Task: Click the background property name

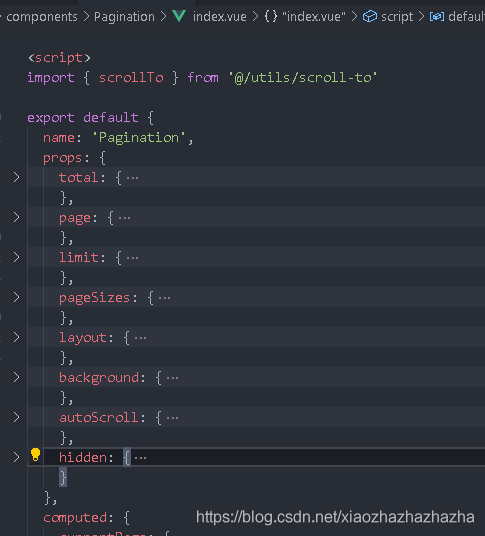Action: click(99, 378)
